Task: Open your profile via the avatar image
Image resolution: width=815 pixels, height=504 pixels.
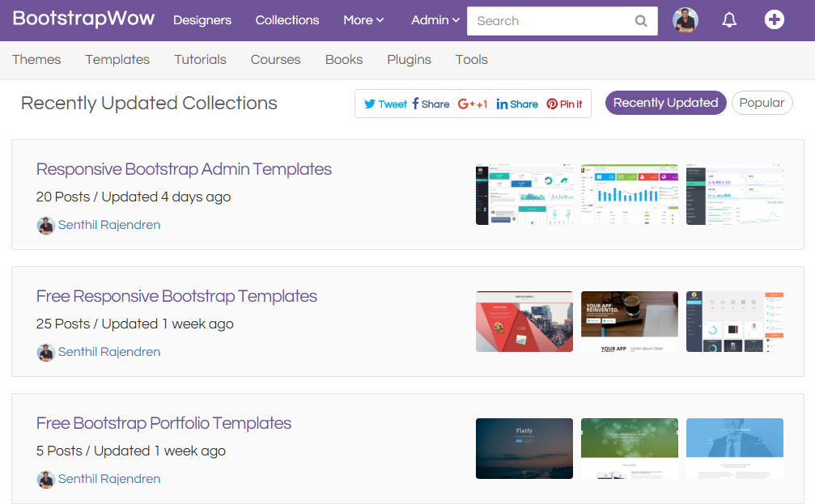Action: pos(685,19)
